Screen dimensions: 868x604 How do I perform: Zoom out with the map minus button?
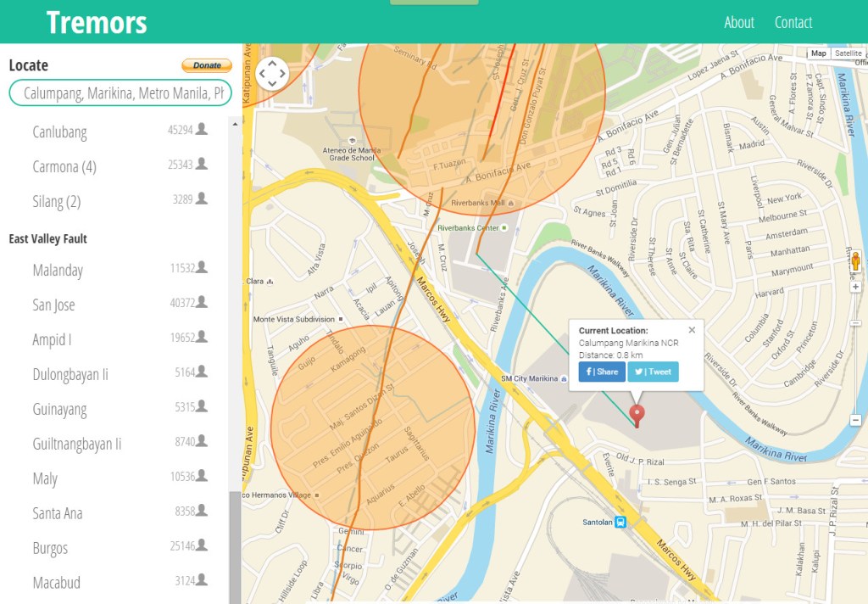[x=855, y=420]
